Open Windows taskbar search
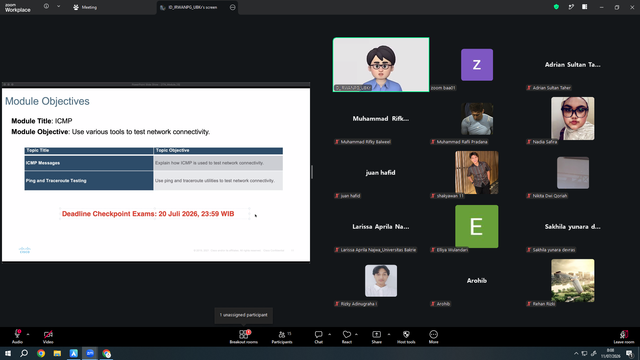The width and height of the screenshot is (640, 360). pos(24,353)
